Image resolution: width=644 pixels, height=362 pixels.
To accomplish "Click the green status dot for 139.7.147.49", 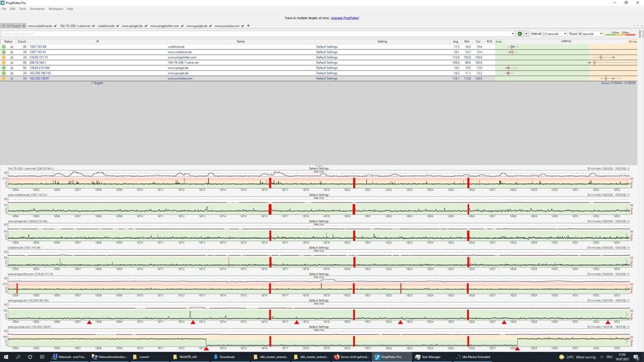I will tap(4, 47).
